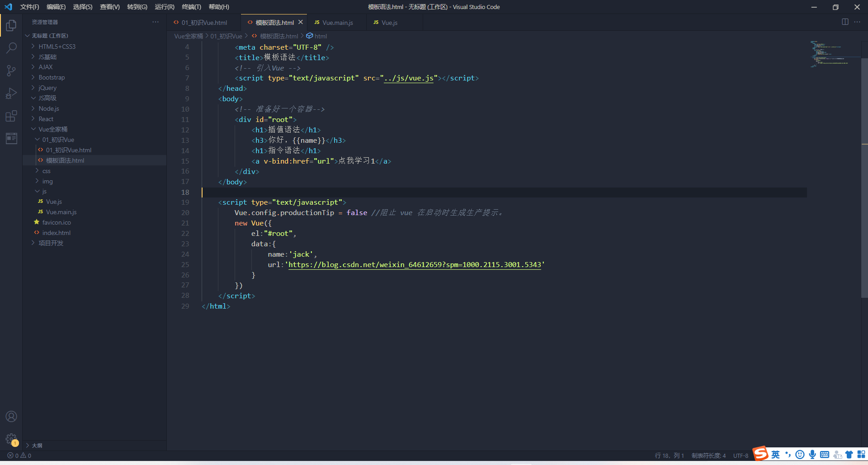This screenshot has width=868, height=465.
Task: Toggle the Sogou input method language to Chinese
Action: click(x=775, y=455)
